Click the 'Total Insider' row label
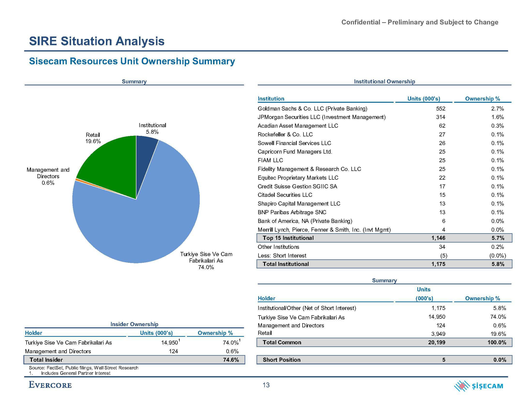 pyautogui.click(x=46, y=360)
